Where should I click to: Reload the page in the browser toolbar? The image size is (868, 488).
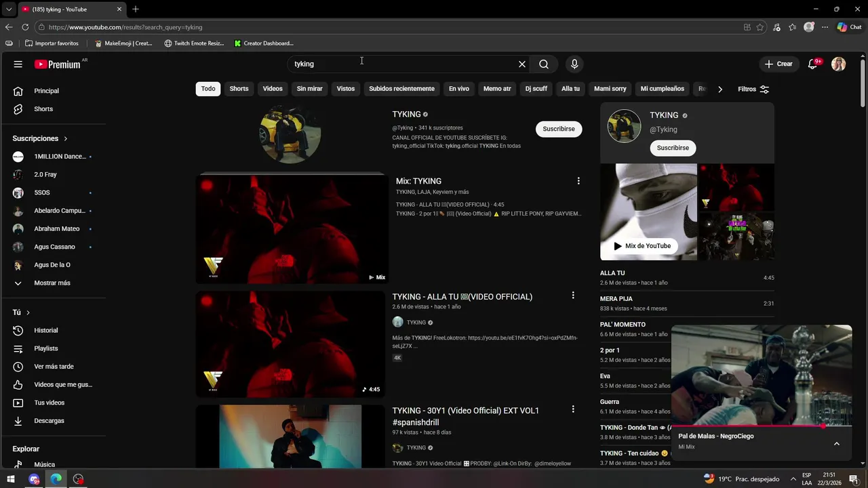click(25, 27)
